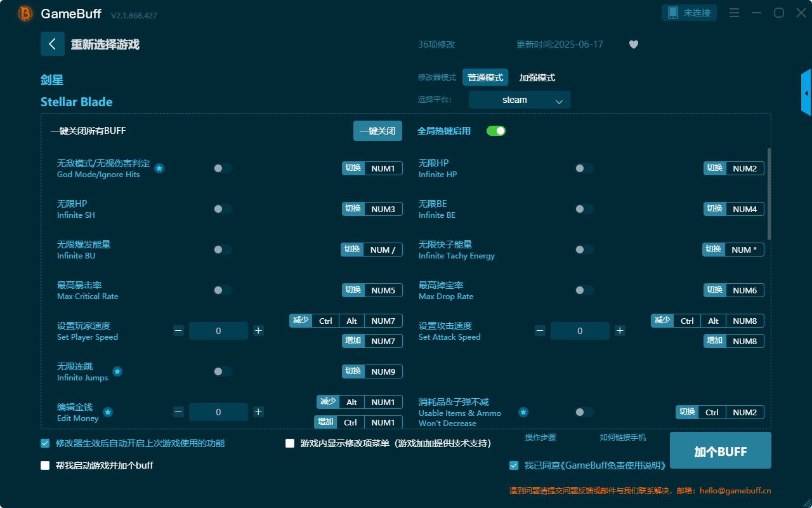
Task: Click the heart favorite icon
Action: tap(633, 44)
